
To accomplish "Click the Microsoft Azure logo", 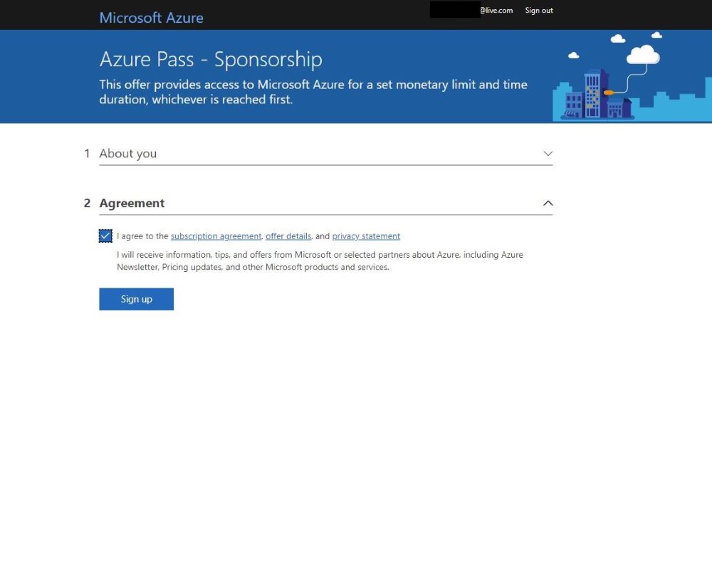I will (x=151, y=17).
